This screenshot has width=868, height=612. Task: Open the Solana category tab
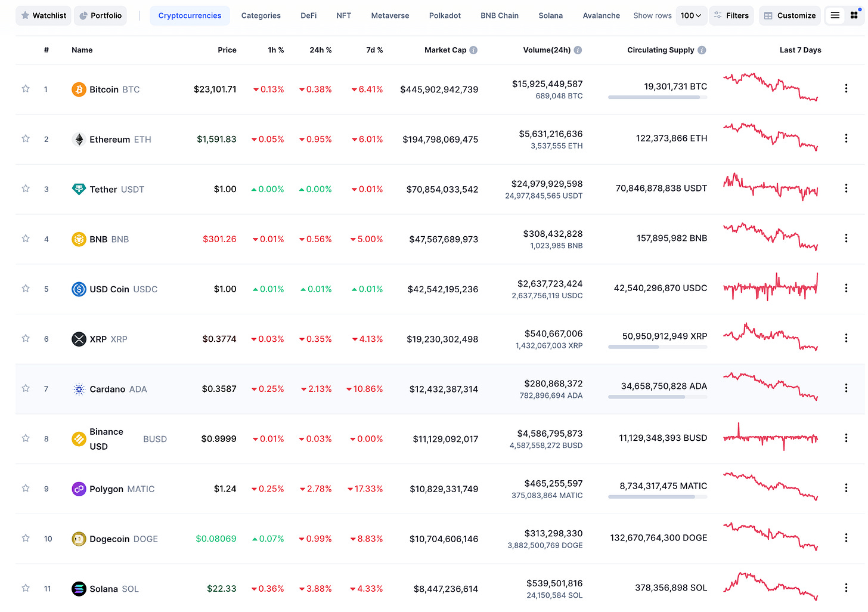550,16
